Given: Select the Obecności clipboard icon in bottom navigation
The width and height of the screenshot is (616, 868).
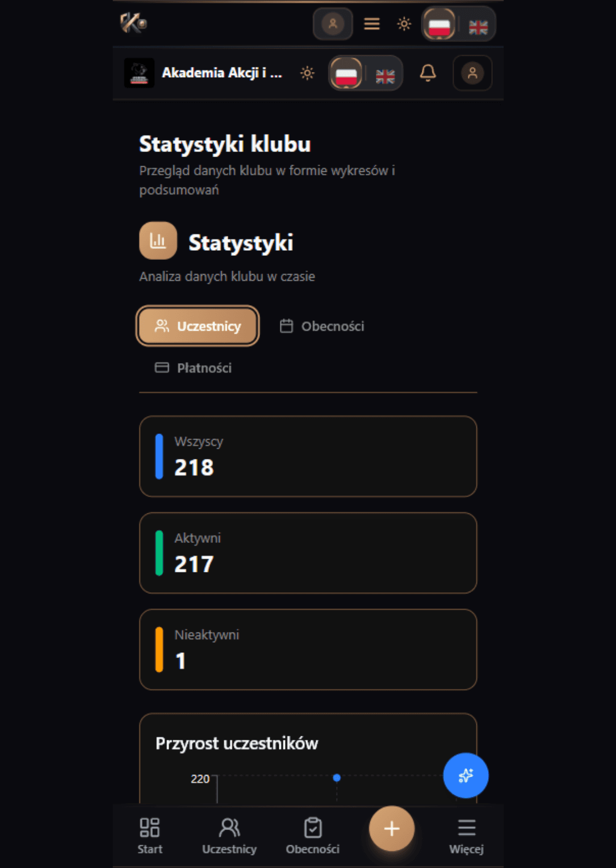Looking at the screenshot, I should 313,828.
